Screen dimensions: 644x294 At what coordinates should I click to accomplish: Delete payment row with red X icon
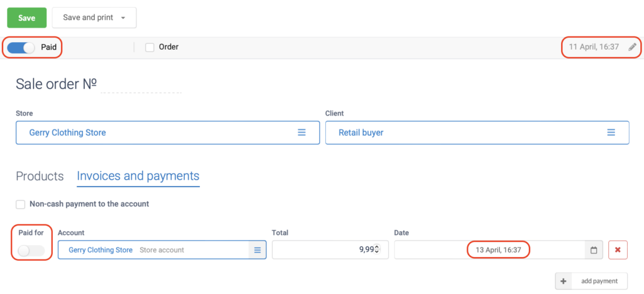[x=618, y=250]
